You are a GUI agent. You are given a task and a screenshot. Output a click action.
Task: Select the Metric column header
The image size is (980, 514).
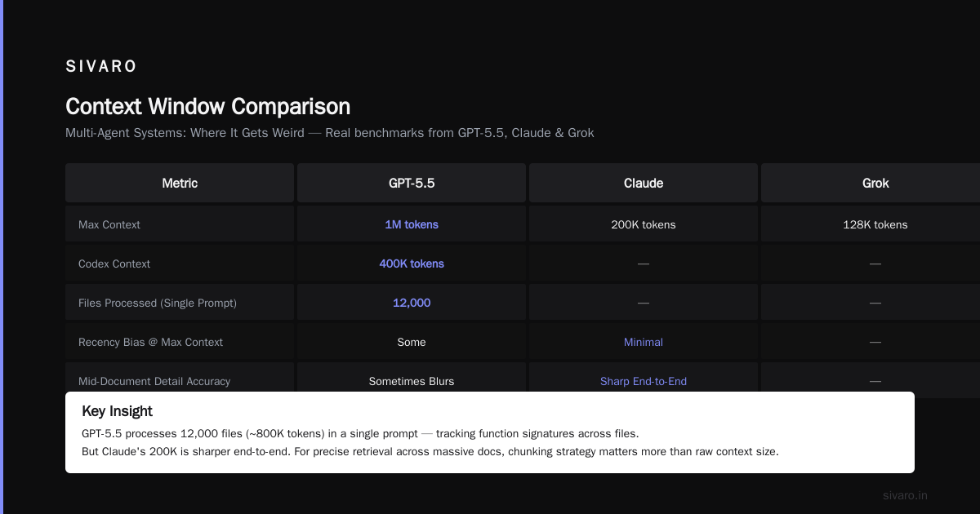[180, 183]
